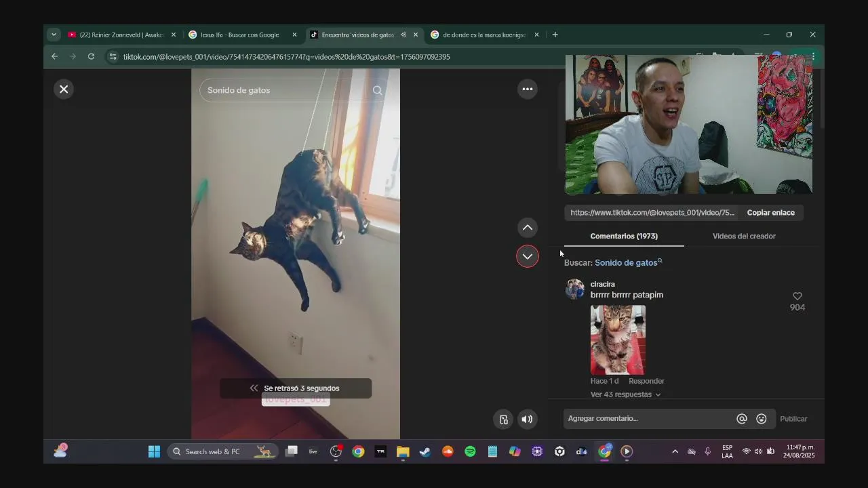
Task: Click the Se retrasó 3 segundos rewind notice
Action: point(296,388)
